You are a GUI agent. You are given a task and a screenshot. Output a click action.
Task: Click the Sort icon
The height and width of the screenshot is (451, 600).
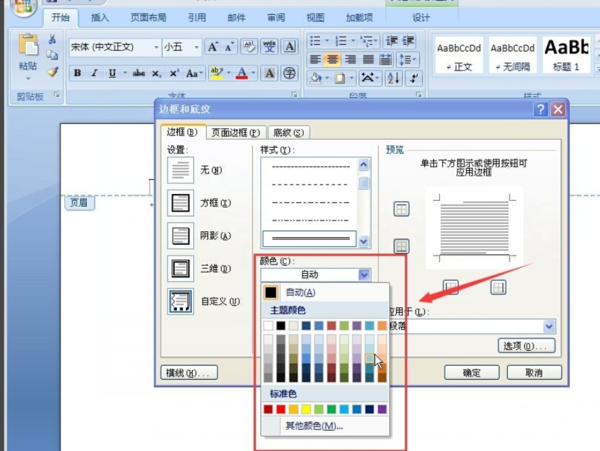393,78
